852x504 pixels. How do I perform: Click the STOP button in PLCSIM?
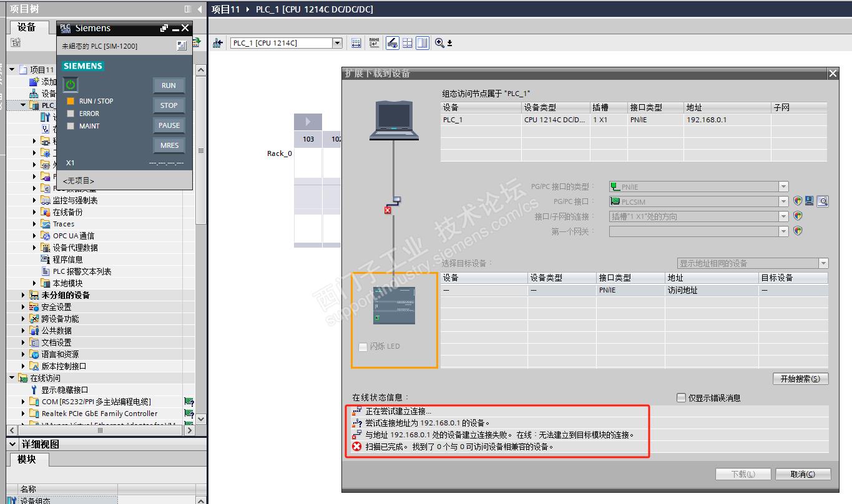click(169, 105)
